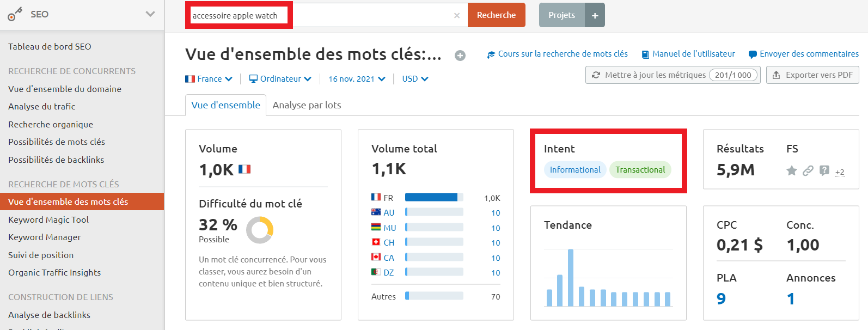The height and width of the screenshot is (330, 868).
Task: Click the star SERP feature icon
Action: click(x=792, y=171)
